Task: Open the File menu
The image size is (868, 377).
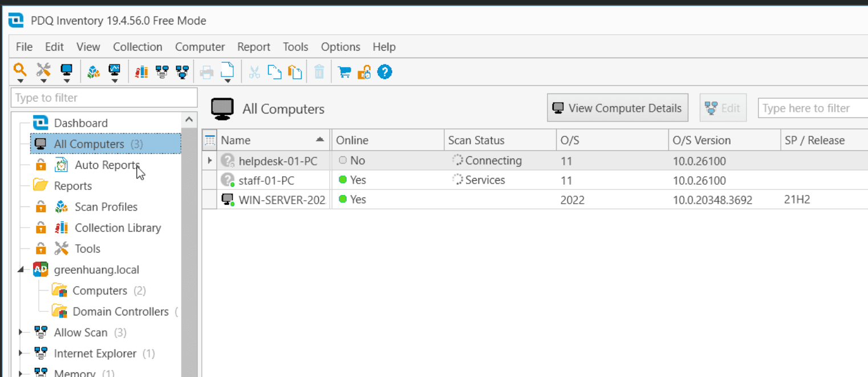Action: [x=24, y=47]
